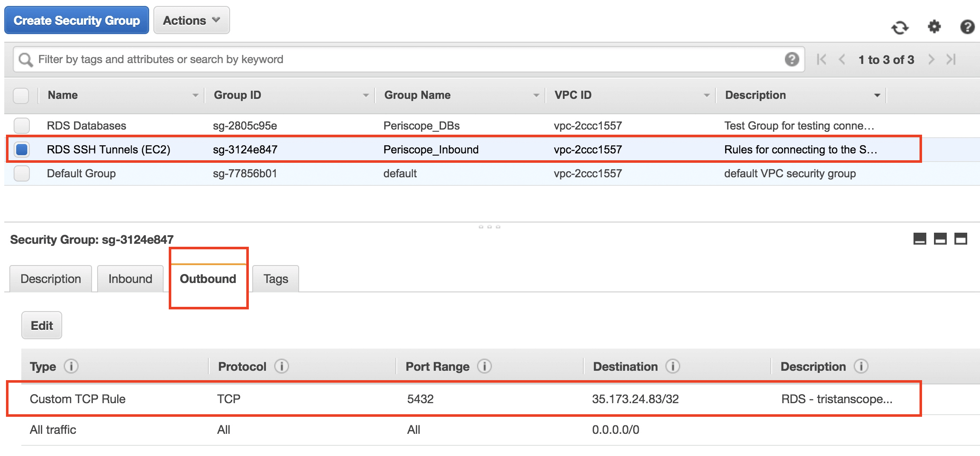Image resolution: width=980 pixels, height=456 pixels.
Task: Click the 'RDS - tristanscope...' rule description
Action: [837, 399]
